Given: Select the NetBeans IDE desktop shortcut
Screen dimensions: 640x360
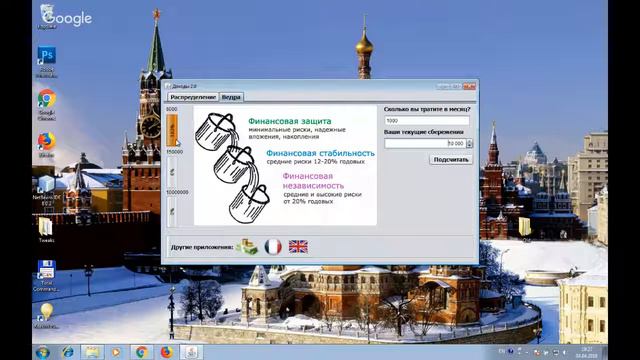Looking at the screenshot, I should (47, 190).
